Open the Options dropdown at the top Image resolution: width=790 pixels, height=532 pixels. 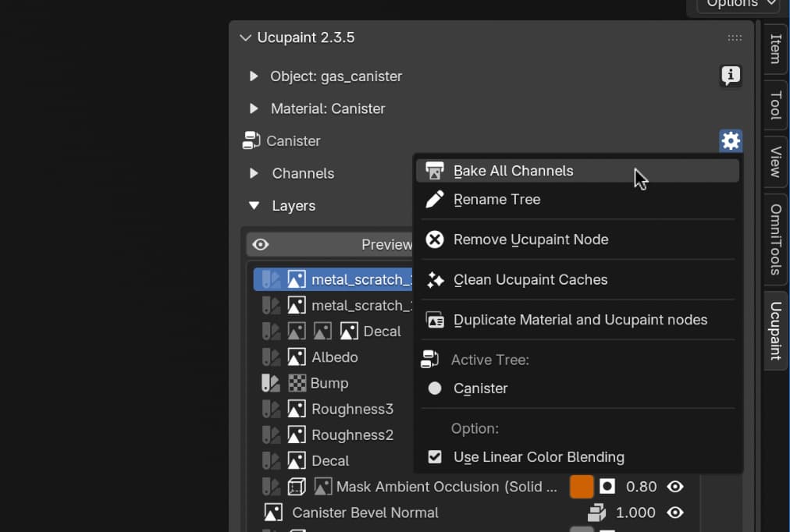pyautogui.click(x=740, y=4)
